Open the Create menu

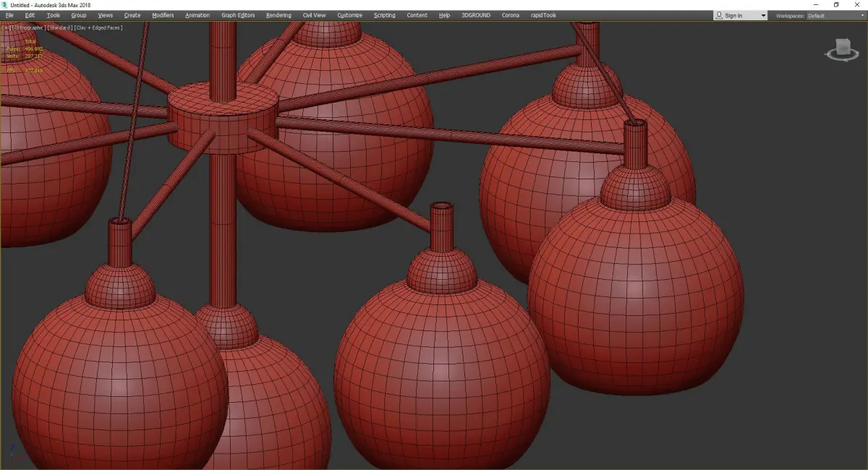pos(132,15)
